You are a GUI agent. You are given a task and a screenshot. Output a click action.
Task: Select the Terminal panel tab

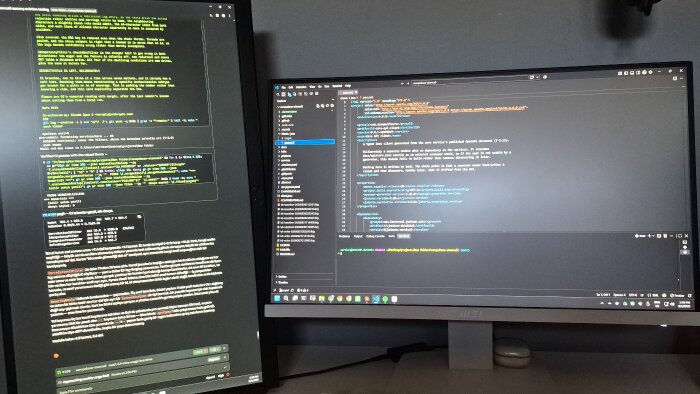(x=404, y=236)
